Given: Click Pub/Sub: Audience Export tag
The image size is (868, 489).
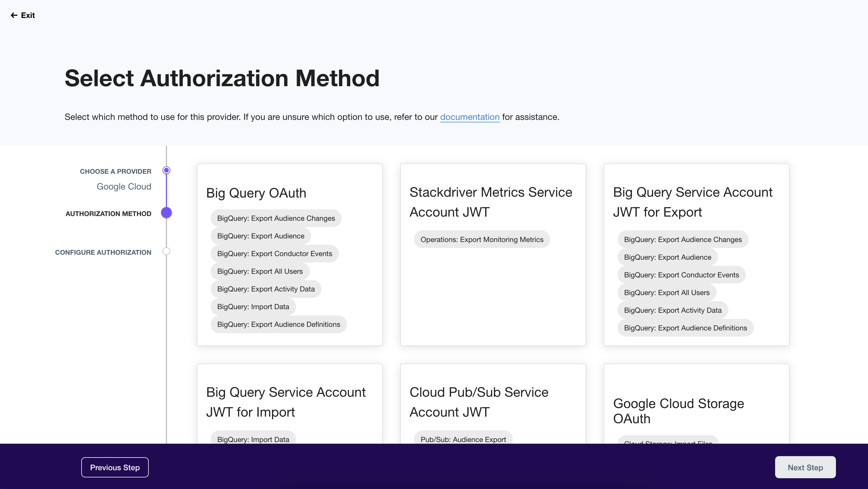Looking at the screenshot, I should (x=463, y=439).
